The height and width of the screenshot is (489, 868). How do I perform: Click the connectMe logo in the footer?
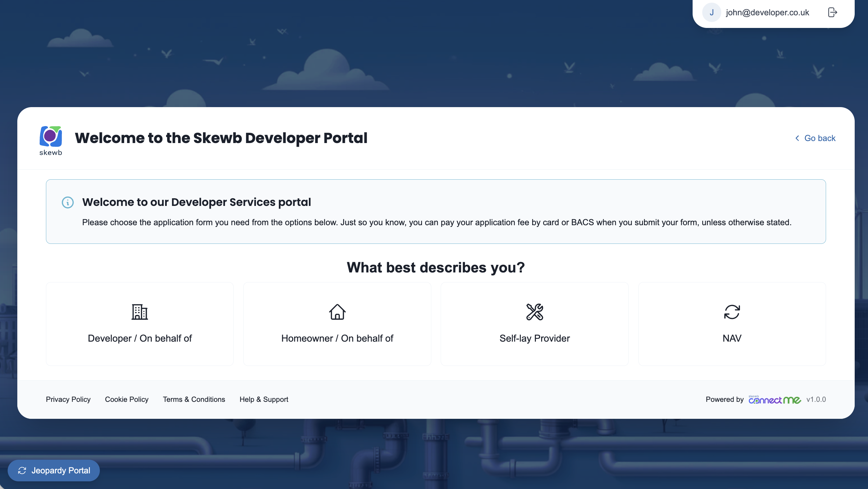775,400
